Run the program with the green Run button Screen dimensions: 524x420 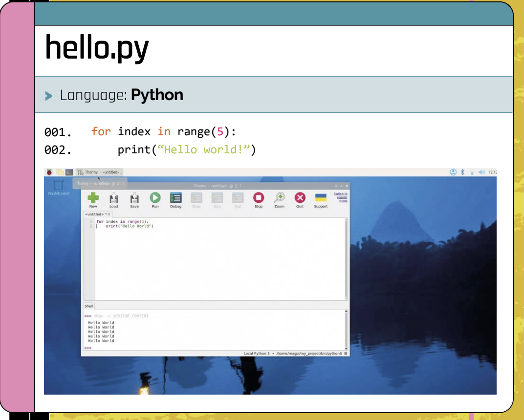pos(155,198)
